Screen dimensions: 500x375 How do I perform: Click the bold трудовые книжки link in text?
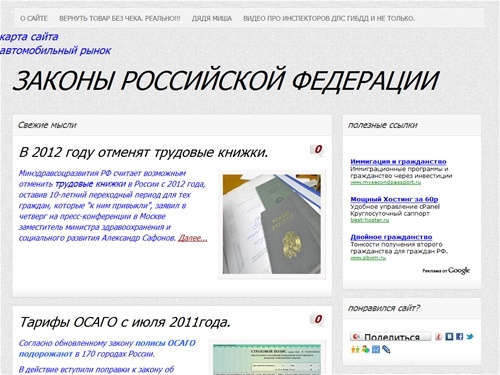[90, 184]
